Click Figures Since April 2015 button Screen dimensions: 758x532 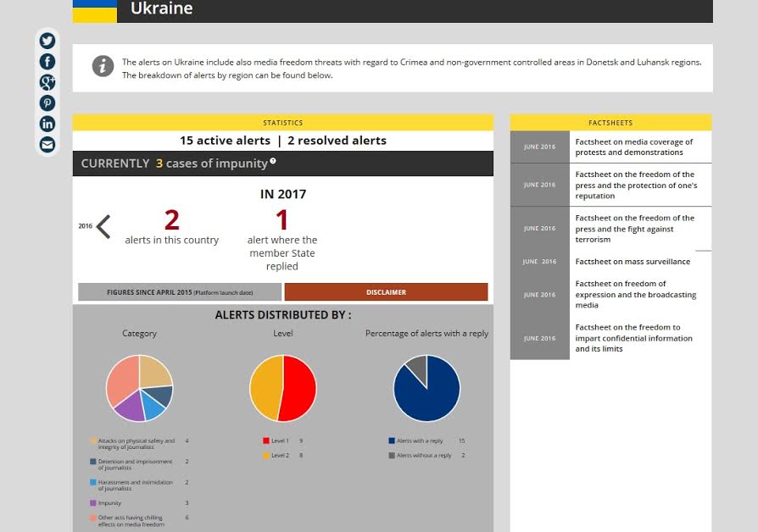point(180,292)
